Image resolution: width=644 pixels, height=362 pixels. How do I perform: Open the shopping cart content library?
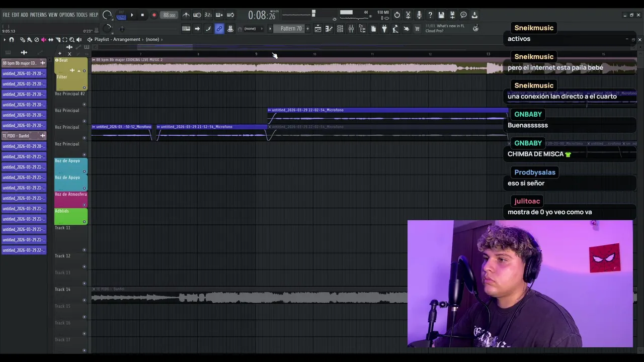pos(417,29)
